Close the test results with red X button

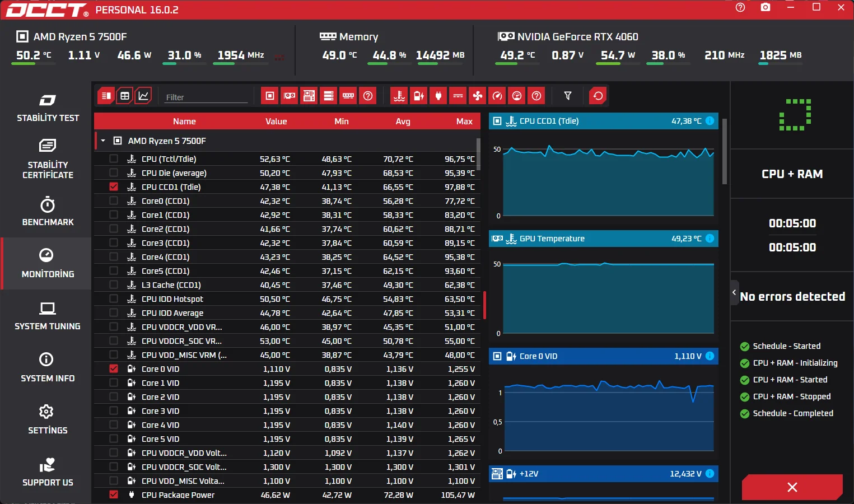point(792,487)
